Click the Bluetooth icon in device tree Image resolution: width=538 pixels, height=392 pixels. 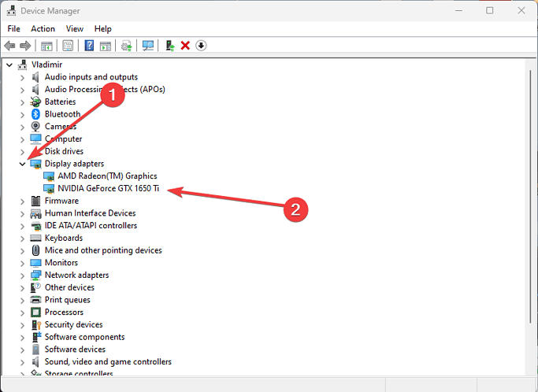[x=35, y=114]
